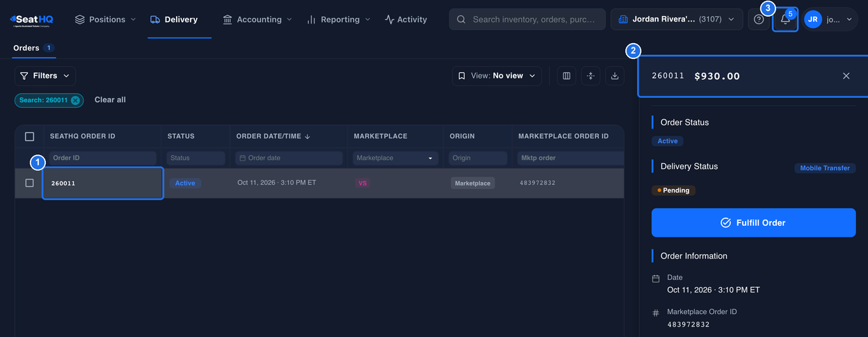Open the Reporting menu
Viewport: 868px width, 337px height.
pyautogui.click(x=339, y=19)
